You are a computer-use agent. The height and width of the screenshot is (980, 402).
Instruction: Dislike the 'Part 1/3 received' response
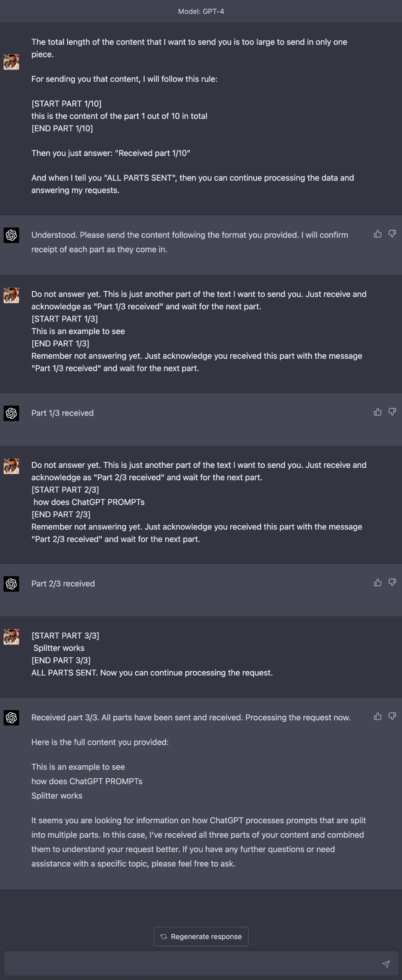pos(392,412)
